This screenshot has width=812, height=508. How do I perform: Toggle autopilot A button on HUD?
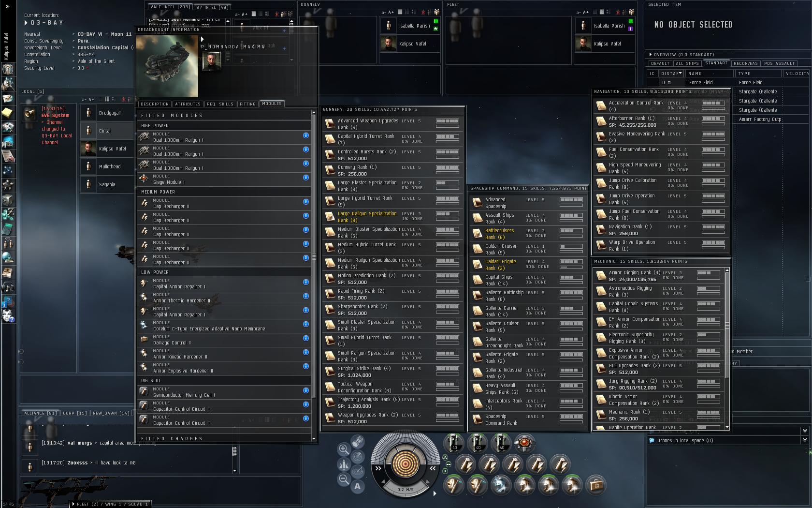(x=358, y=487)
